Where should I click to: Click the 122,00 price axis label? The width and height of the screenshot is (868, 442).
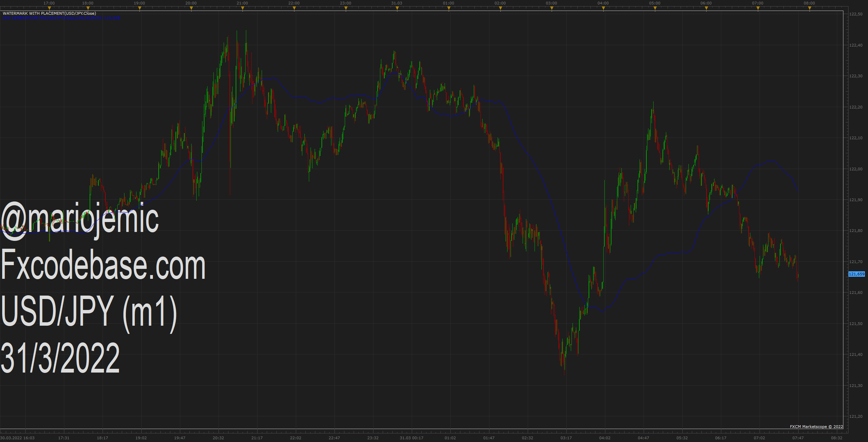[856, 169]
